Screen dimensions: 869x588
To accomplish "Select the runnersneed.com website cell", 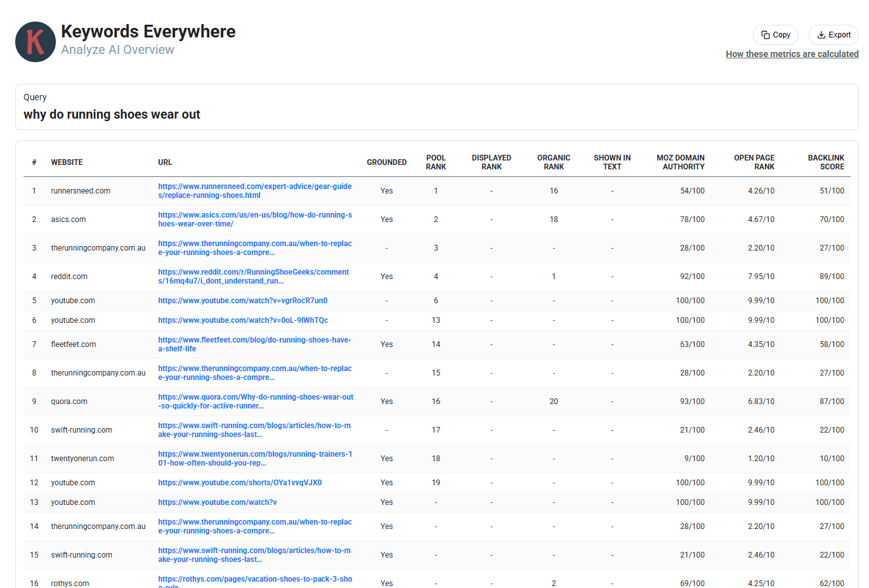I will pos(81,191).
